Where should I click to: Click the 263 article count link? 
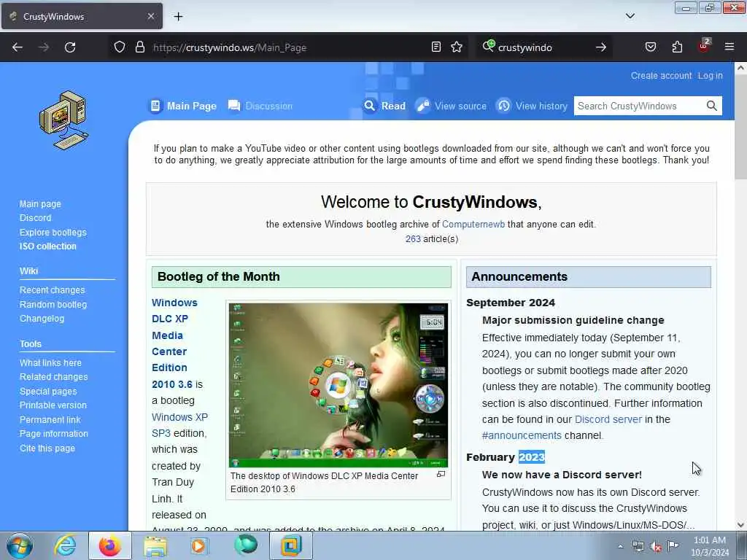coord(413,238)
